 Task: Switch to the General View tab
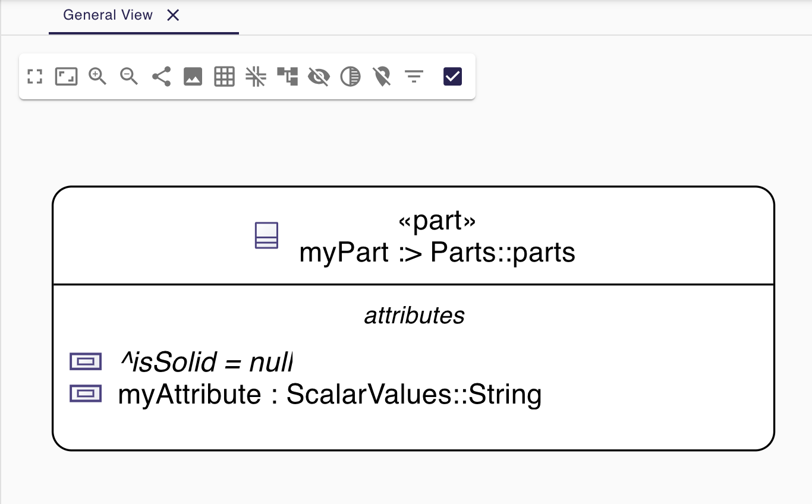tap(108, 15)
